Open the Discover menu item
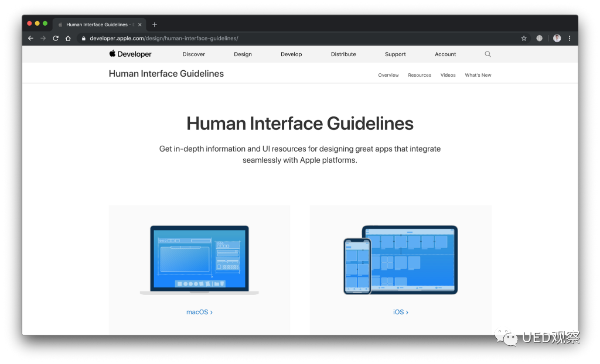The width and height of the screenshot is (600, 364). point(193,54)
